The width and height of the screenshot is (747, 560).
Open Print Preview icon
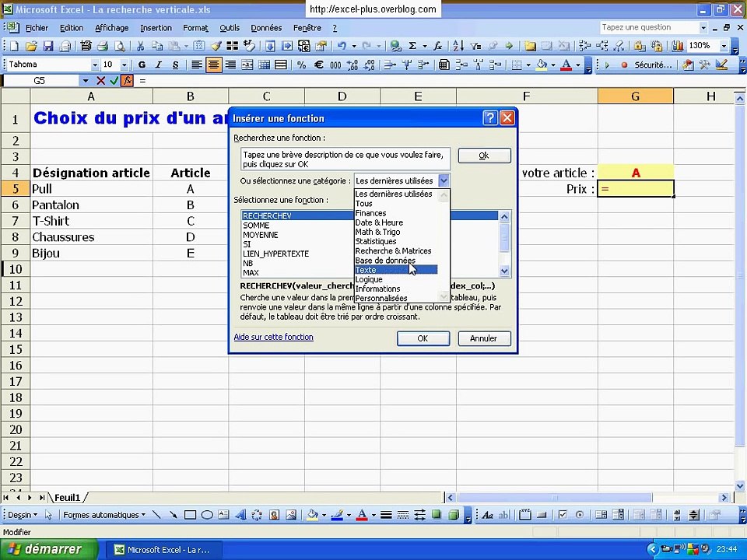tap(120, 46)
